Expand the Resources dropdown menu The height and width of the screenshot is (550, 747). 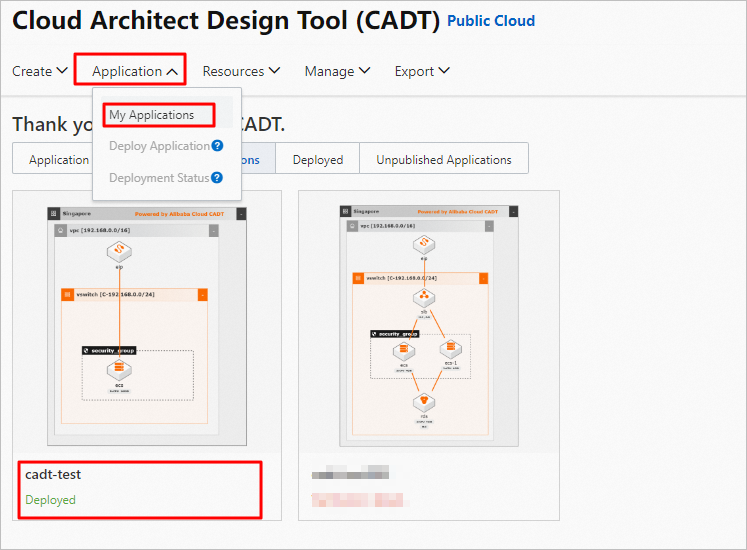point(241,71)
